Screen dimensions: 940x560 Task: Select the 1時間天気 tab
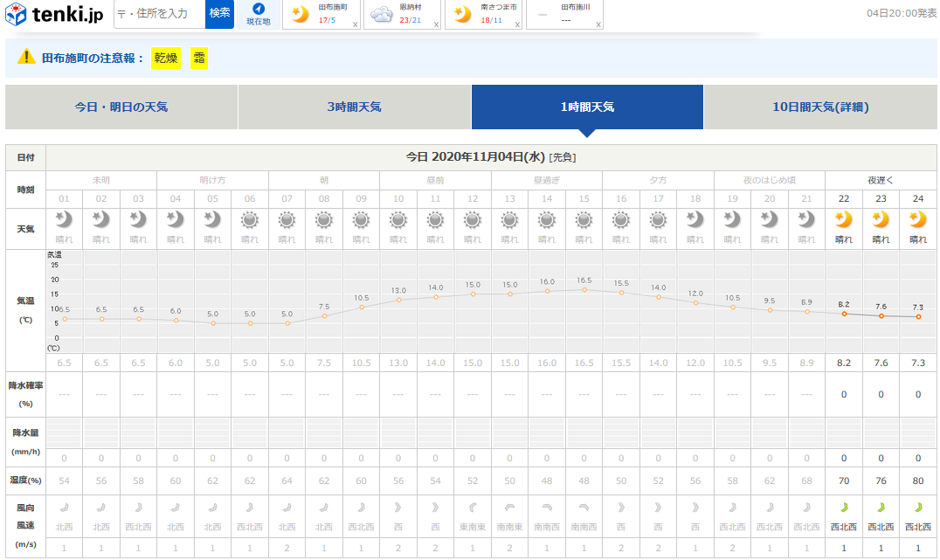587,107
